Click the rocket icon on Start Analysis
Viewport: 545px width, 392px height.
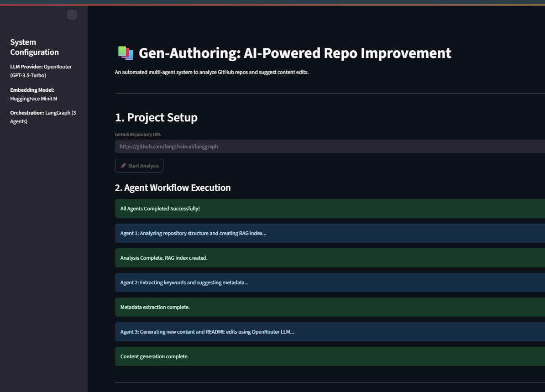[x=123, y=166]
